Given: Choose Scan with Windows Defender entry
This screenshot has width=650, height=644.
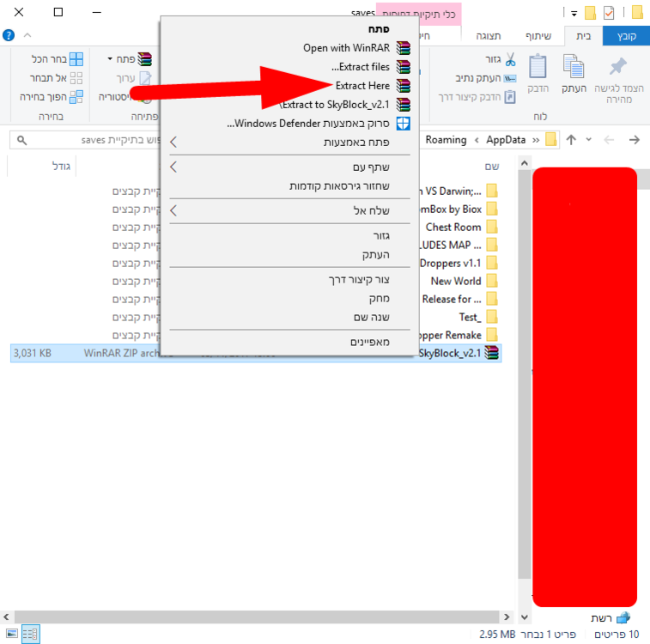Looking at the screenshot, I should 289,124.
